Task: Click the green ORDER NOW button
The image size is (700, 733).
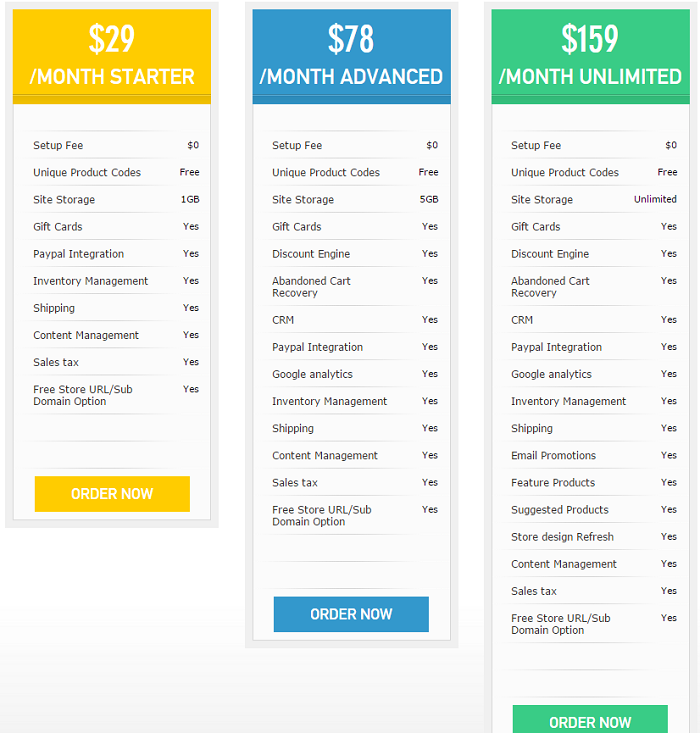Action: [590, 720]
